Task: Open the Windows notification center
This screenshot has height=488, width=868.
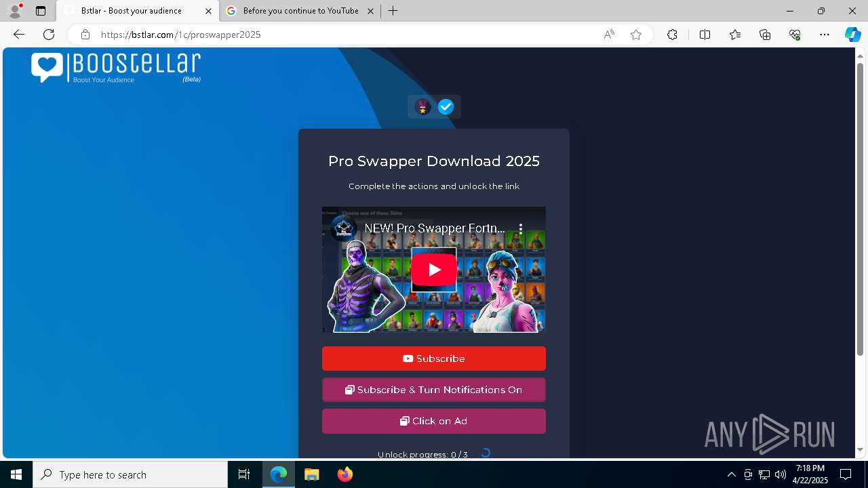Action: click(x=846, y=474)
